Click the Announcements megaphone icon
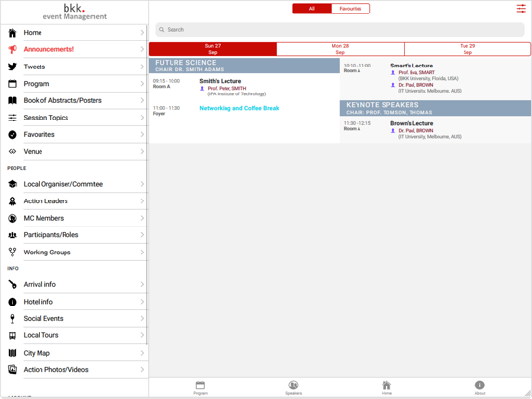Viewport: 532px width, 399px height. click(x=13, y=49)
